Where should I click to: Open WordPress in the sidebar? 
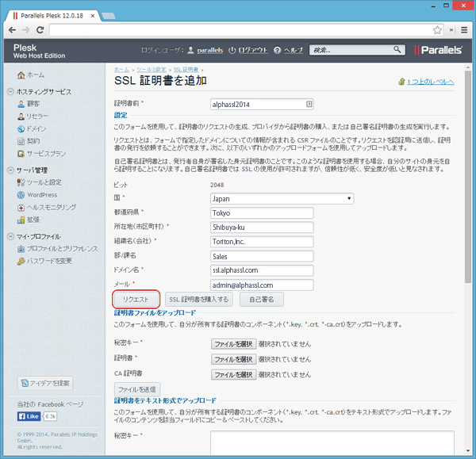tap(42, 195)
